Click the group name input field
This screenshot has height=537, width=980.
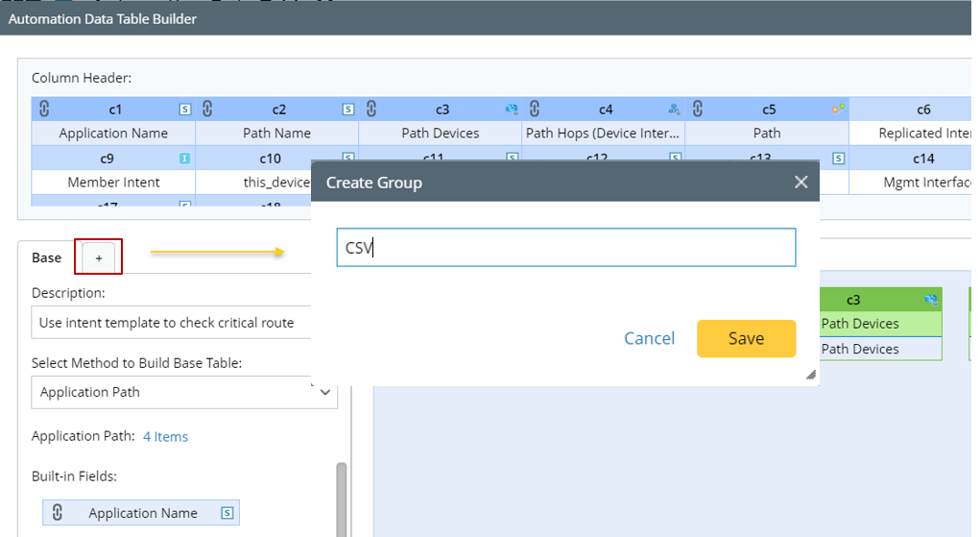(x=566, y=247)
